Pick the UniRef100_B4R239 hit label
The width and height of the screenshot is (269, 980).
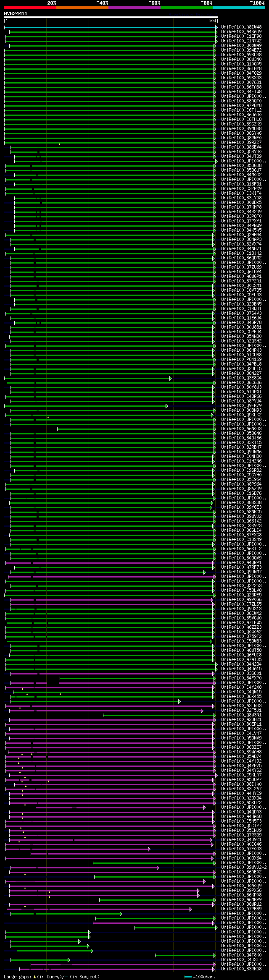[241, 212]
